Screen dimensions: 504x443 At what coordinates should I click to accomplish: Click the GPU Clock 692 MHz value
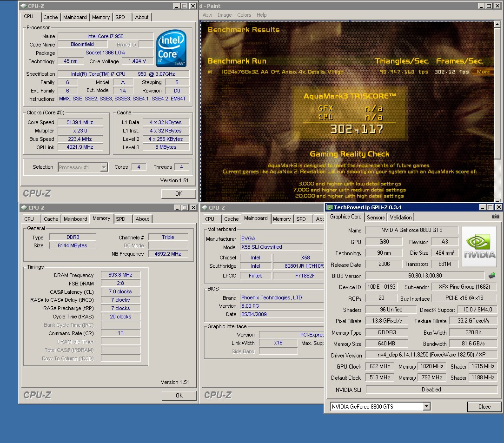pyautogui.click(x=379, y=366)
